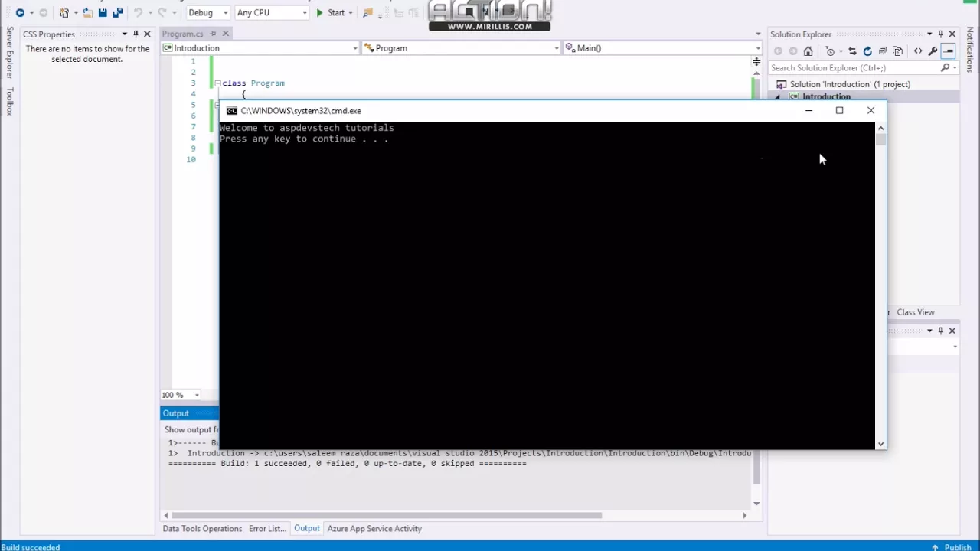Collapse the class Program code region
Image resolution: width=980 pixels, height=551 pixels.
(x=217, y=83)
